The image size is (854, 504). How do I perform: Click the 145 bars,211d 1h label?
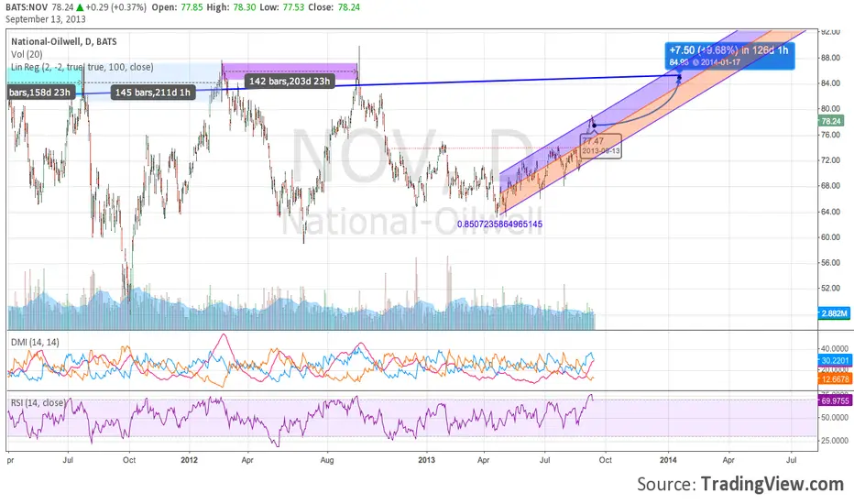152,92
